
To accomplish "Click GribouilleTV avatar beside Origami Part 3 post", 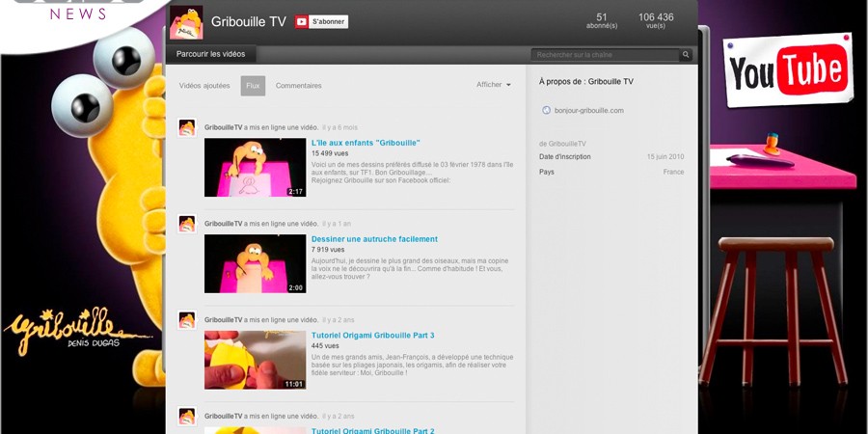I will [186, 320].
